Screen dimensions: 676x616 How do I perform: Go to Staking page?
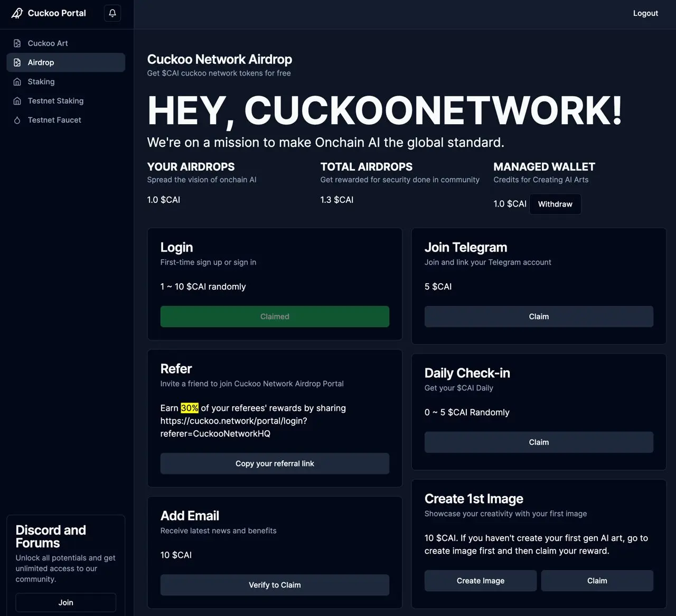[x=65, y=82]
